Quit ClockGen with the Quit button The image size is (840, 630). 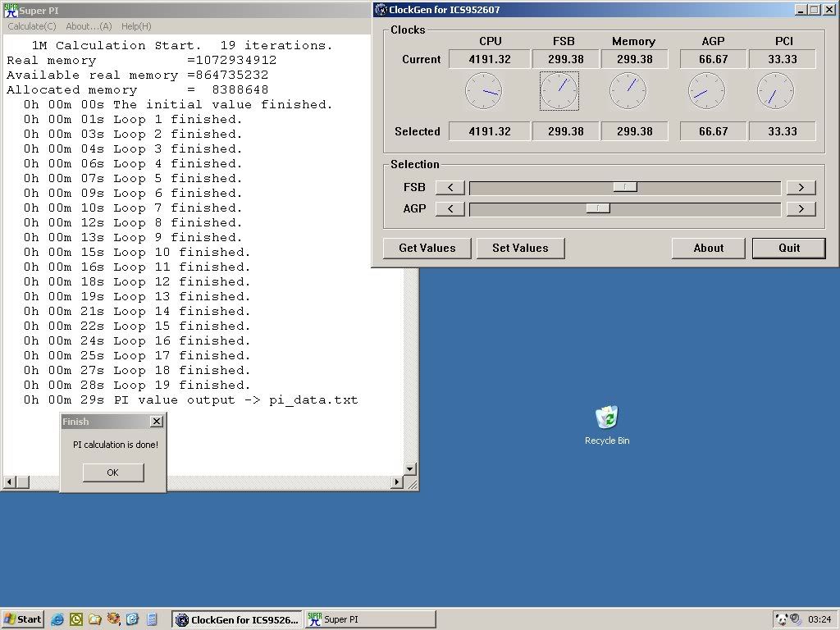pyautogui.click(x=789, y=248)
